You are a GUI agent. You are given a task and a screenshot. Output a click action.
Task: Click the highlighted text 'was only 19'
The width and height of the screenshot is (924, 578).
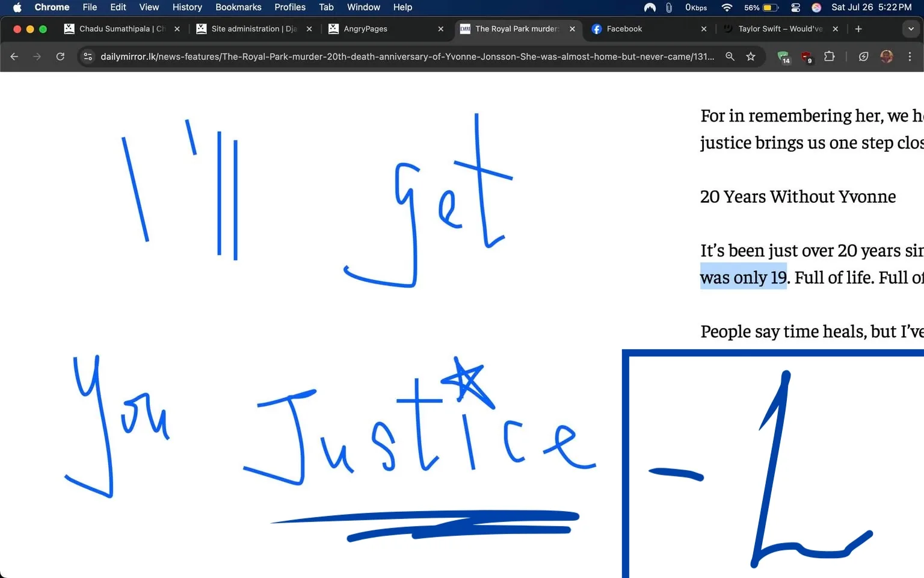744,277
